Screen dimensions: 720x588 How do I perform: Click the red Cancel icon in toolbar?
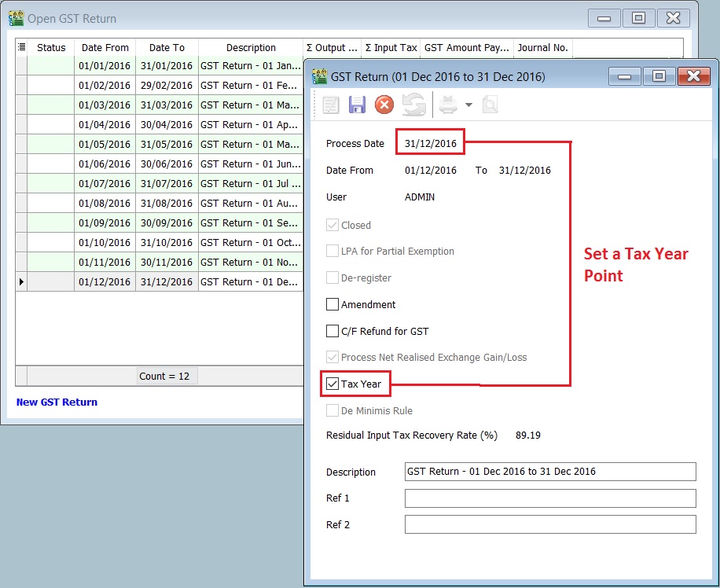[x=384, y=105]
